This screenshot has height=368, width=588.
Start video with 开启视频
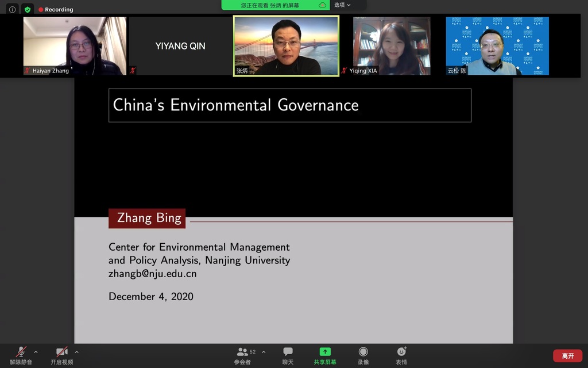62,355
